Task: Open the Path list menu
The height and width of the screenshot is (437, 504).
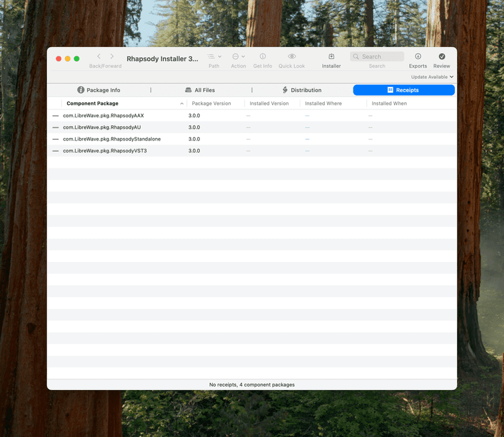Action: [x=214, y=56]
